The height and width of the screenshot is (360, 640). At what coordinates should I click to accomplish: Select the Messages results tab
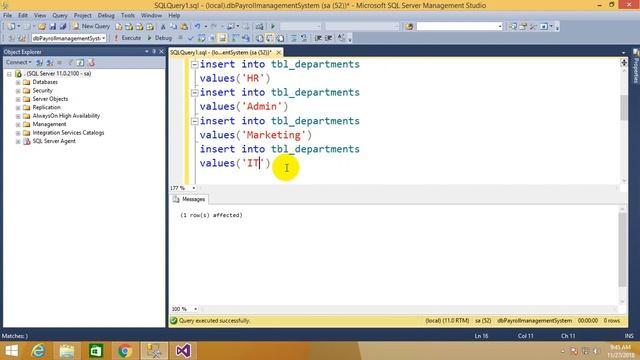coord(189,199)
